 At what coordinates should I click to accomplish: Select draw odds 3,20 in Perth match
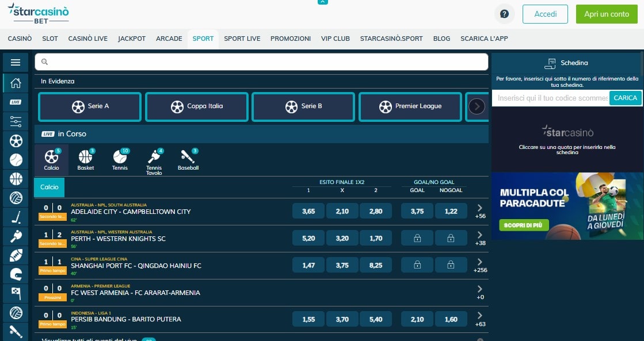click(342, 239)
